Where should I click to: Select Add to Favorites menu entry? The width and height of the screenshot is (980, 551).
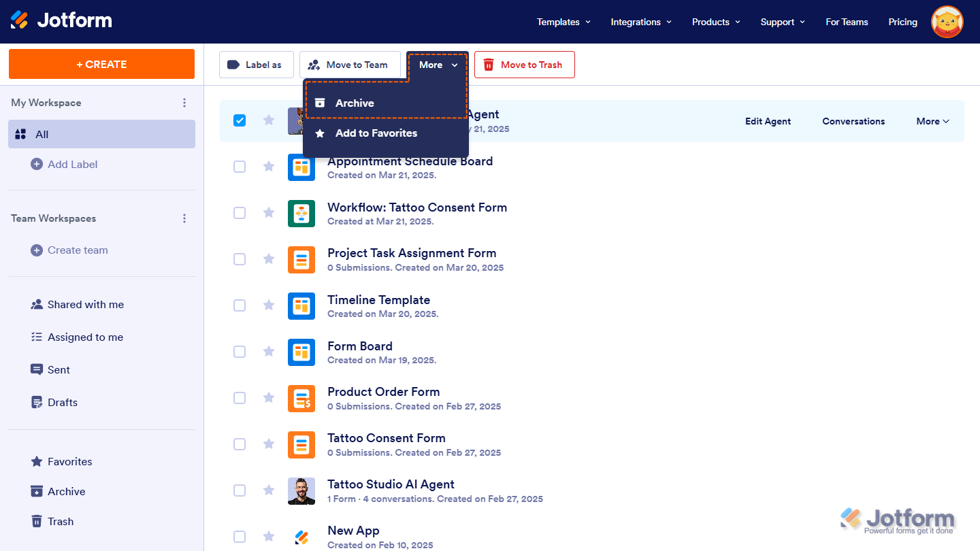pyautogui.click(x=376, y=133)
